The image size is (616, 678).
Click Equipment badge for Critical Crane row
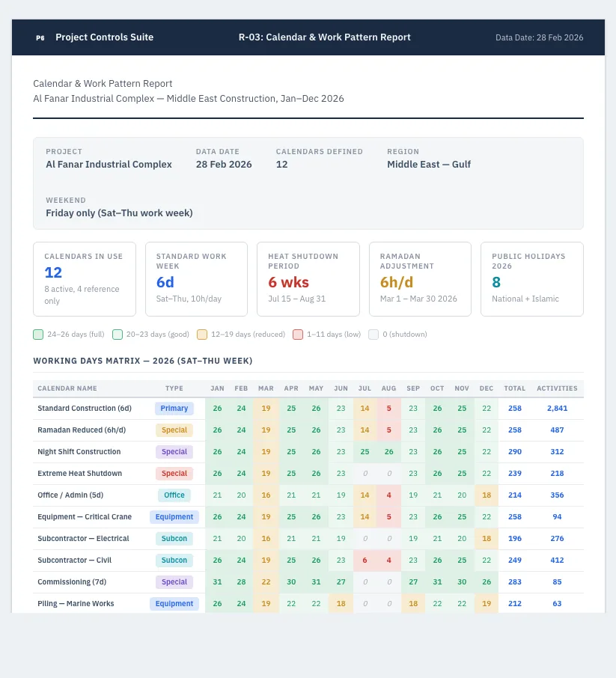pos(174,516)
